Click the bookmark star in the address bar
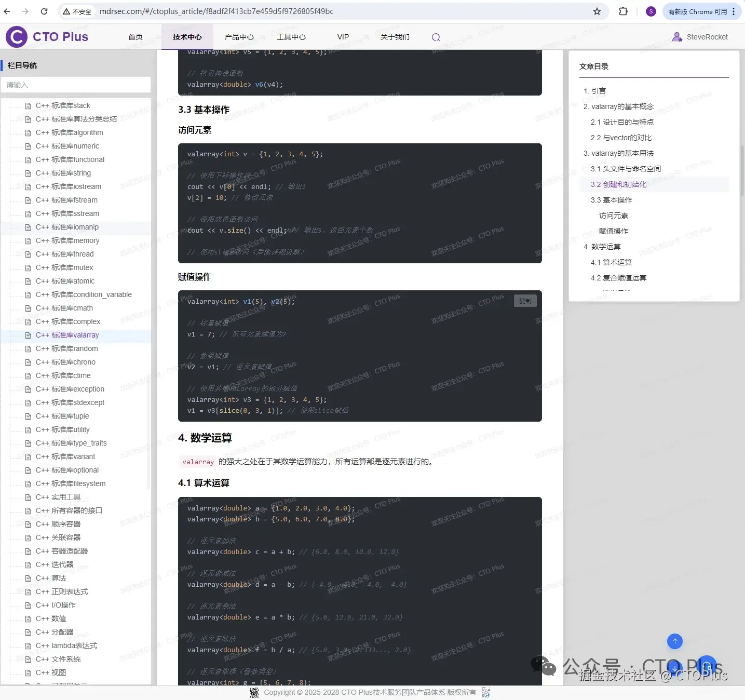The image size is (745, 700). (597, 11)
